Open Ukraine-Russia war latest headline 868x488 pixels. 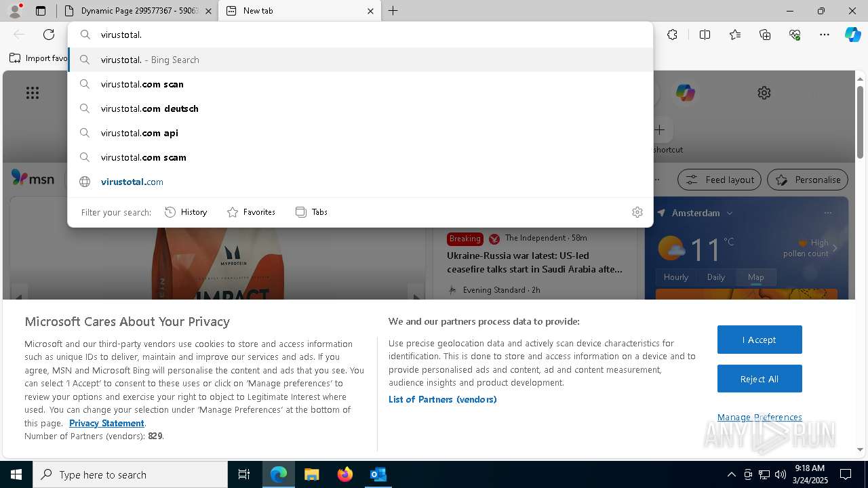click(x=534, y=262)
